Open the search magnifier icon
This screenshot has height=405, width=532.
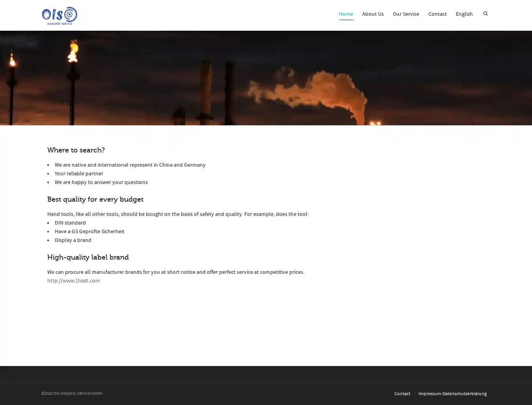(485, 14)
